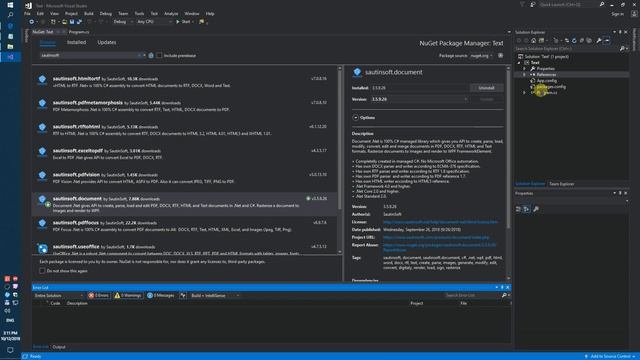Viewport: 640px width, 360px height.
Task: Select sautinsoft.htmltortf package row
Action: point(185,82)
